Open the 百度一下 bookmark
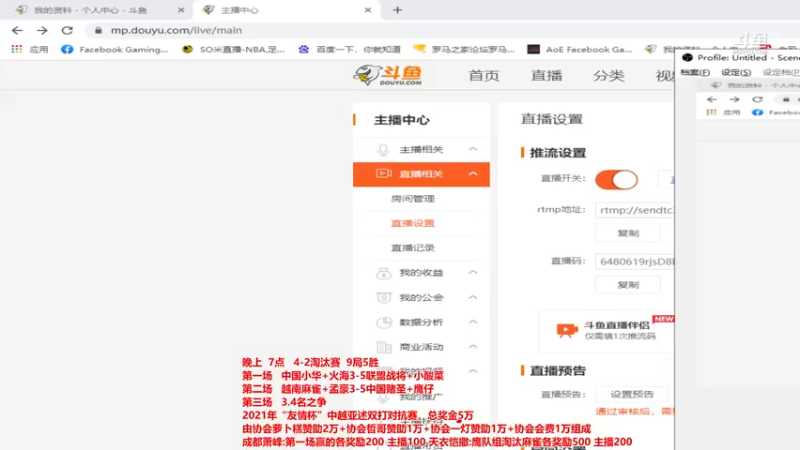The image size is (800, 450). pyautogui.click(x=349, y=49)
